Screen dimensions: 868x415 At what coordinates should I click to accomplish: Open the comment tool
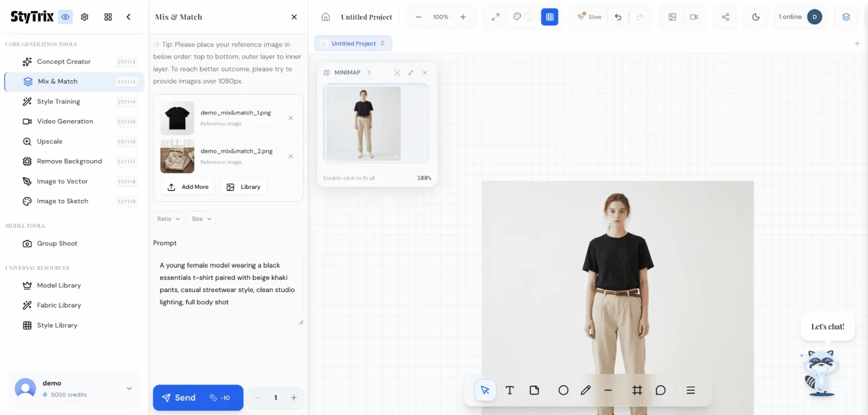[x=660, y=390]
